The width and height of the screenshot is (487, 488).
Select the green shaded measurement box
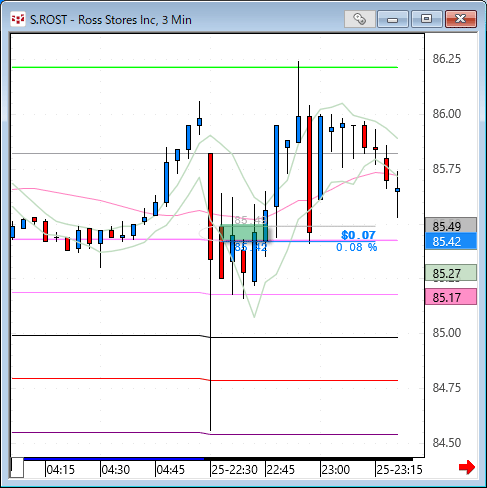click(244, 233)
